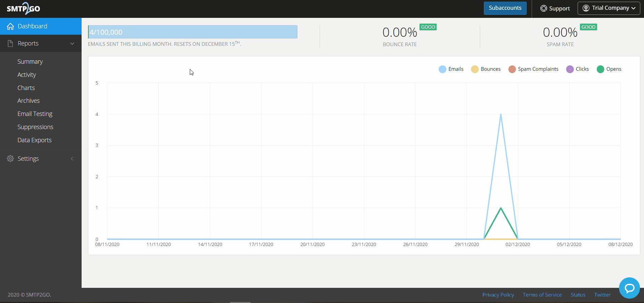Click the 29/11/2020 axis date label
644x303 pixels.
(x=467, y=244)
